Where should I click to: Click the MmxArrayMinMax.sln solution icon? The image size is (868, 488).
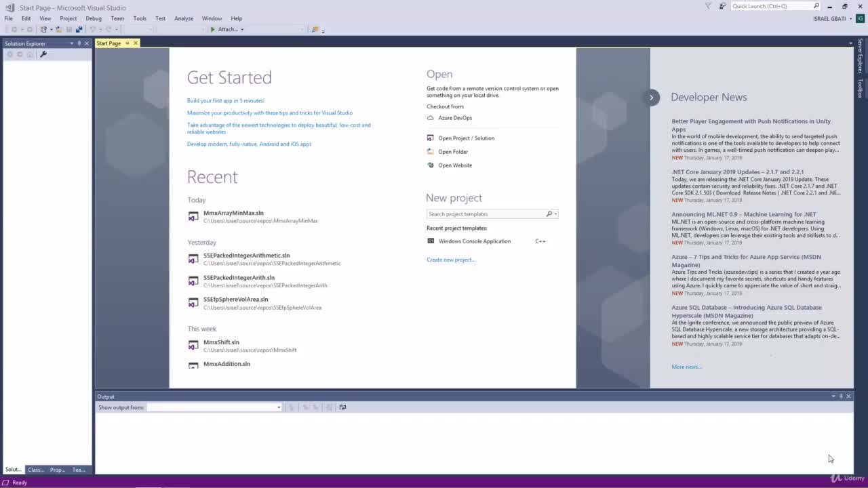pyautogui.click(x=193, y=217)
